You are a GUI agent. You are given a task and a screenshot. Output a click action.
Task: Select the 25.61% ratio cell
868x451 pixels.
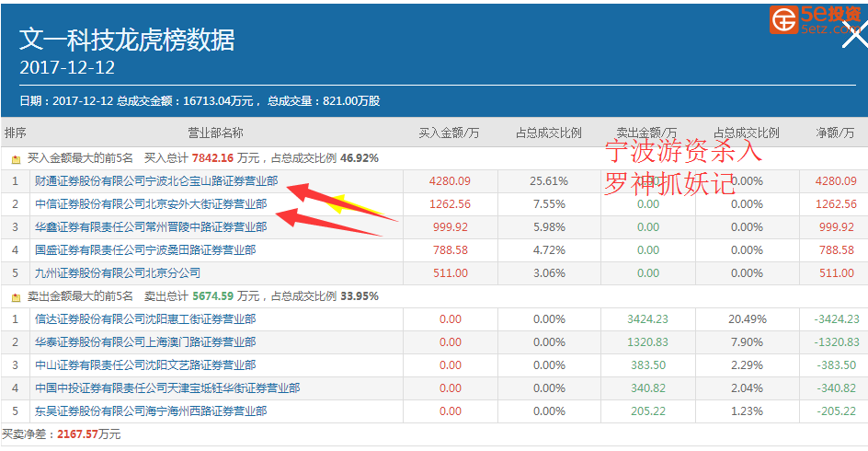click(x=549, y=181)
